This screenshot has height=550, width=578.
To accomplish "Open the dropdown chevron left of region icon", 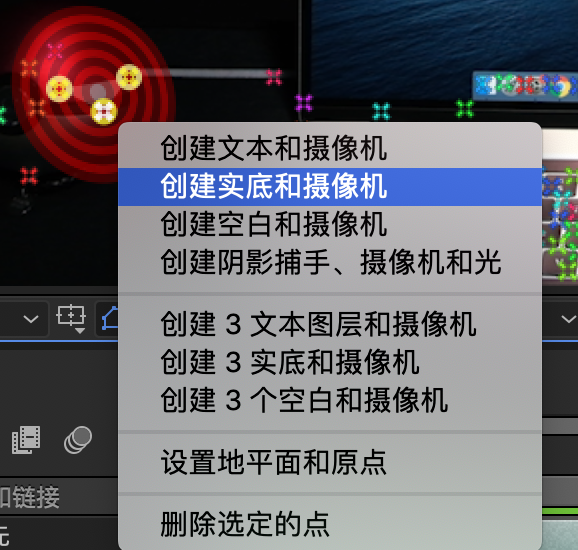I will tap(31, 318).
